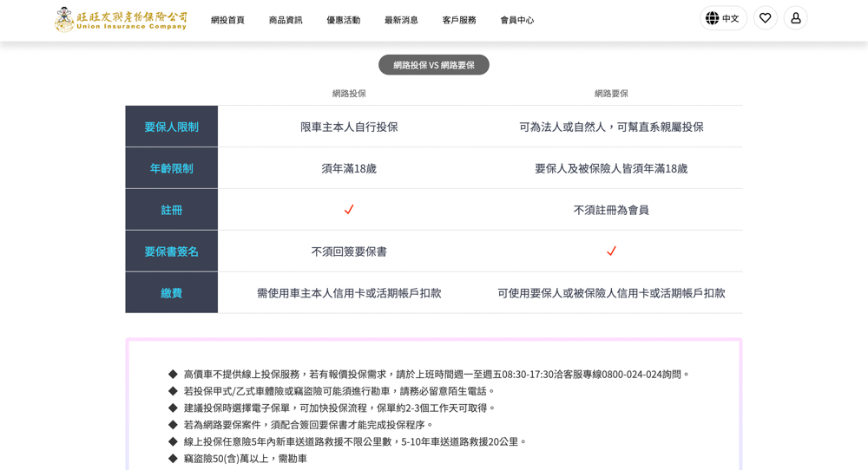Open the 客戶服務 menu
The height and width of the screenshot is (470, 868).
point(459,20)
